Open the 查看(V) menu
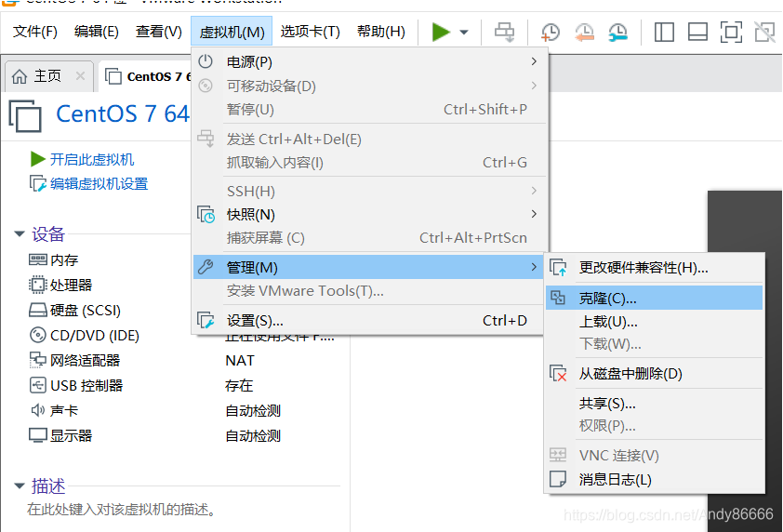783x532 pixels. click(159, 32)
